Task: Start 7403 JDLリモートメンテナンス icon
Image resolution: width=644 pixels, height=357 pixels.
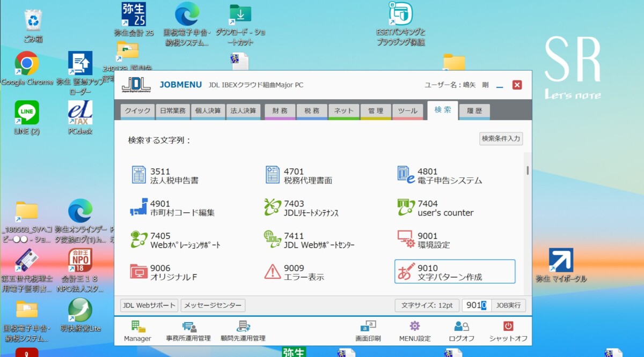Action: coord(273,207)
